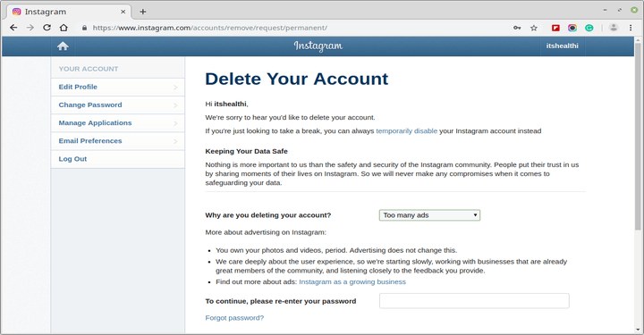Click the Delete Your Account heading
The image size is (644, 335).
(297, 79)
